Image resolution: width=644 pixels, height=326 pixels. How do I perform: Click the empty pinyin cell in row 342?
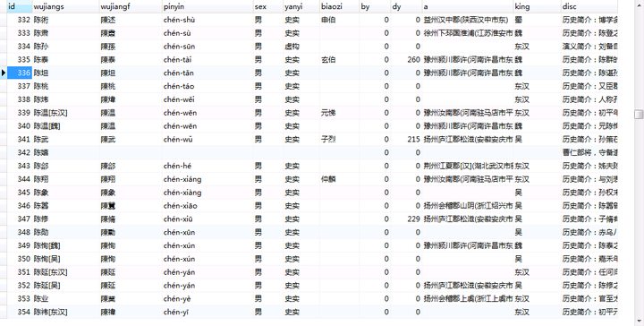point(207,152)
